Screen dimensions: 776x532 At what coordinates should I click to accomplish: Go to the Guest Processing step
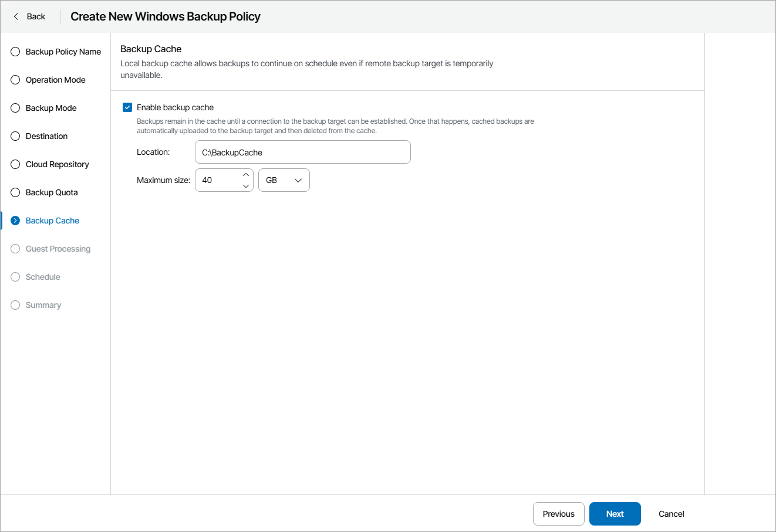click(58, 249)
